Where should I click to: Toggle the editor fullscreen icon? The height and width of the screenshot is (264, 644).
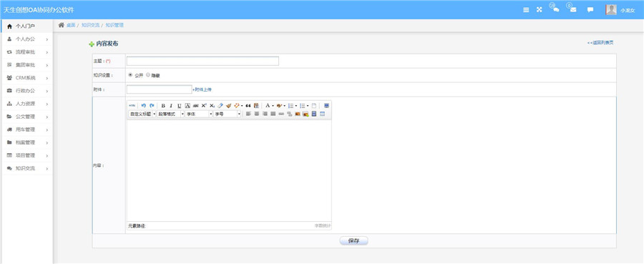tap(326, 106)
